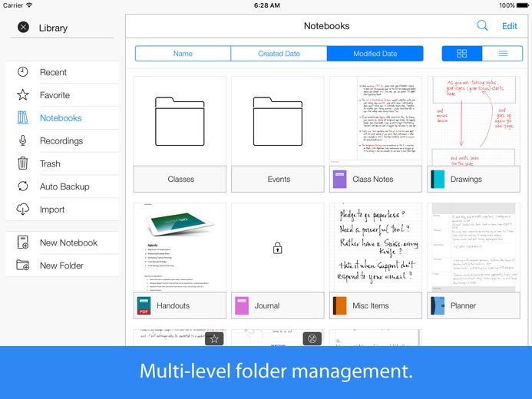Sort notebooks by Modified Date
The height and width of the screenshot is (399, 532).
pyautogui.click(x=375, y=54)
